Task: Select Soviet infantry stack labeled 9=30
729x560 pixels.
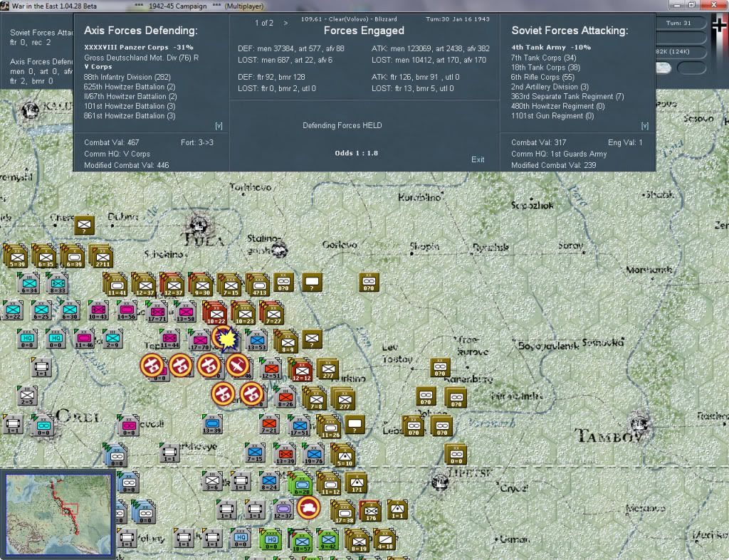Action: point(201,285)
